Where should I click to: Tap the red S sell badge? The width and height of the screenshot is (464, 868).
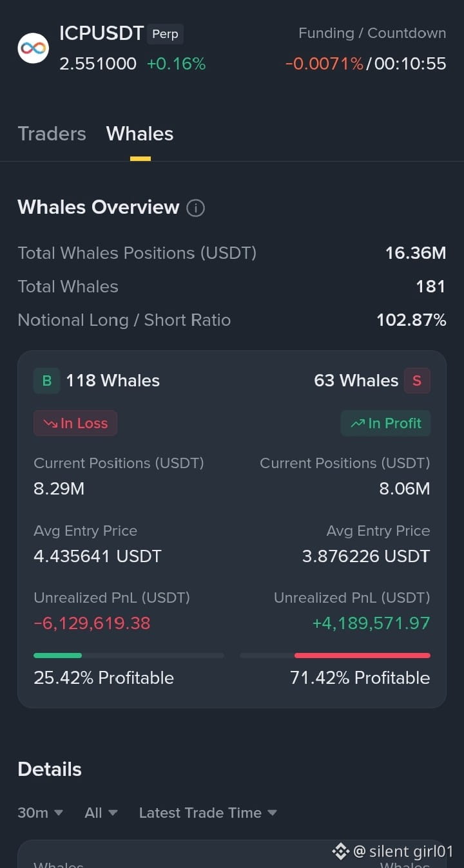point(417,381)
